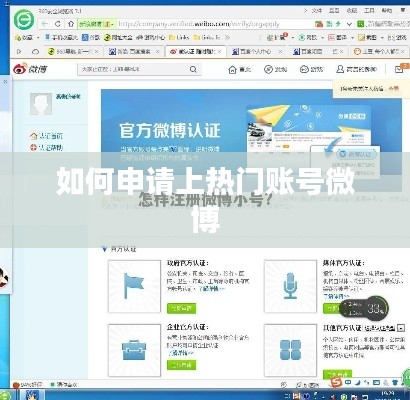The height and width of the screenshot is (400, 410).
Task: Open 了解详情 link under 企业官方认证
Action: coord(180,353)
